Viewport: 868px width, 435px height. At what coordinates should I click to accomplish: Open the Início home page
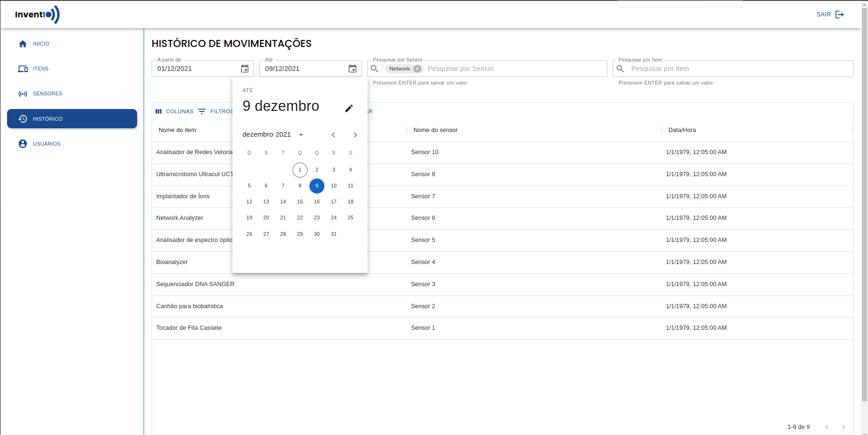pyautogui.click(x=40, y=44)
